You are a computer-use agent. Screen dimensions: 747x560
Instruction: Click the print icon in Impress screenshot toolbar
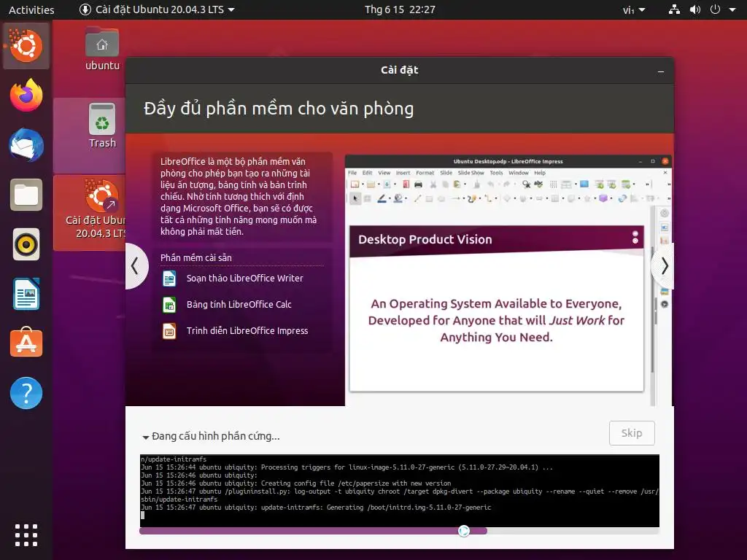[x=418, y=184]
